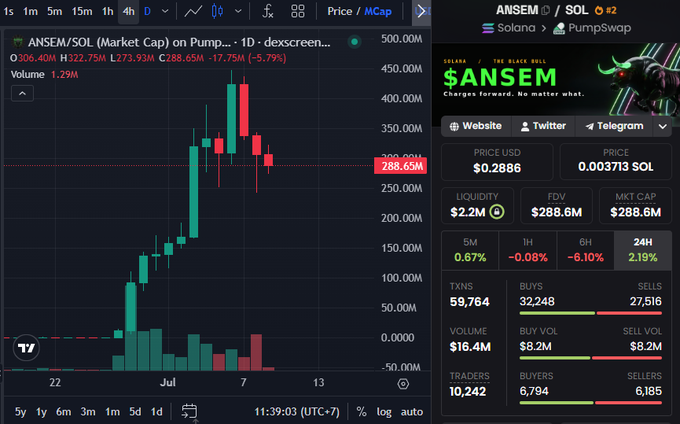680x424 pixels.
Task: Select the D daily timeframe
Action: [147, 11]
